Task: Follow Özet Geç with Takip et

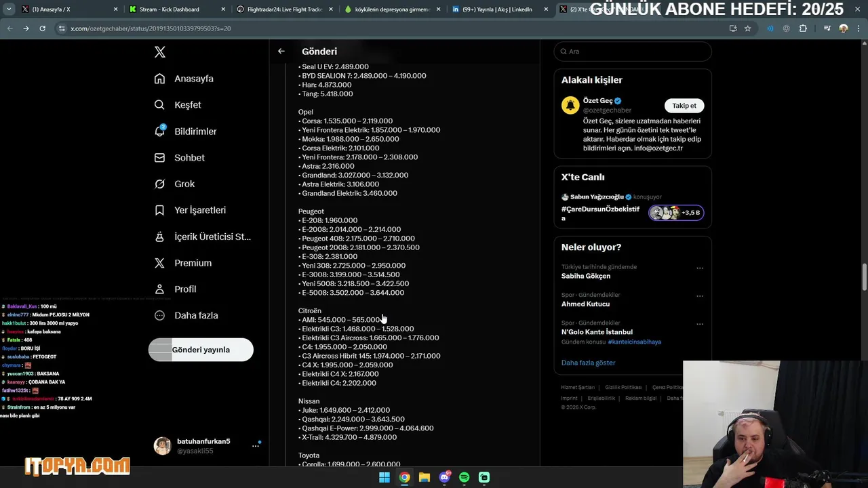Action: point(684,106)
